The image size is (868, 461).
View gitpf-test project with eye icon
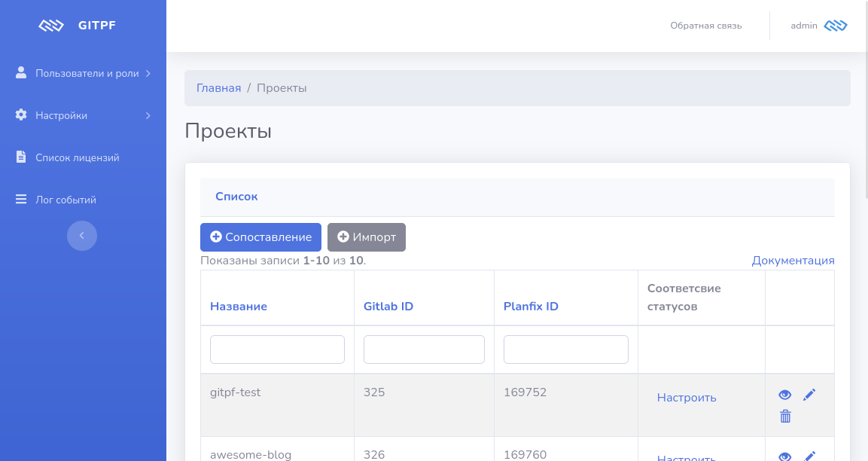pos(785,395)
